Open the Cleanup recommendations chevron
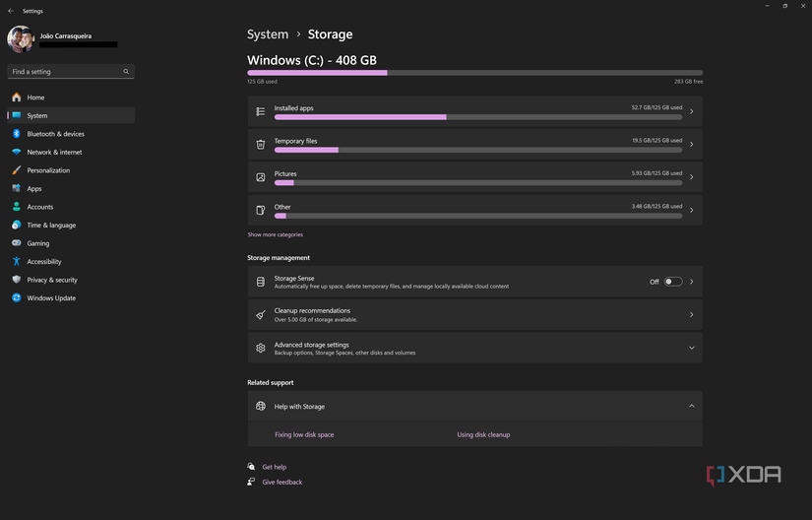The image size is (812, 520). click(x=691, y=315)
